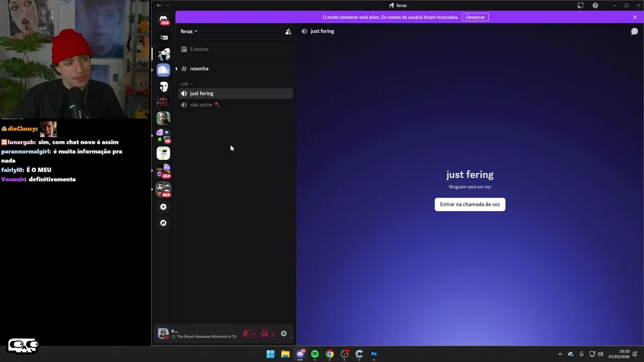Add a server with plus icon
The height and width of the screenshot is (362, 644).
coord(163,207)
